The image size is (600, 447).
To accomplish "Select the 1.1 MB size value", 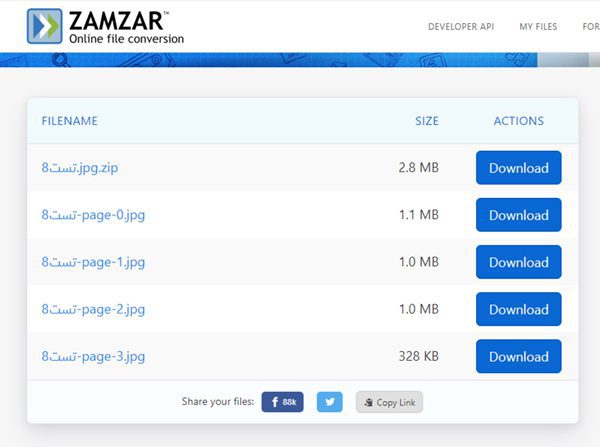I will [419, 215].
